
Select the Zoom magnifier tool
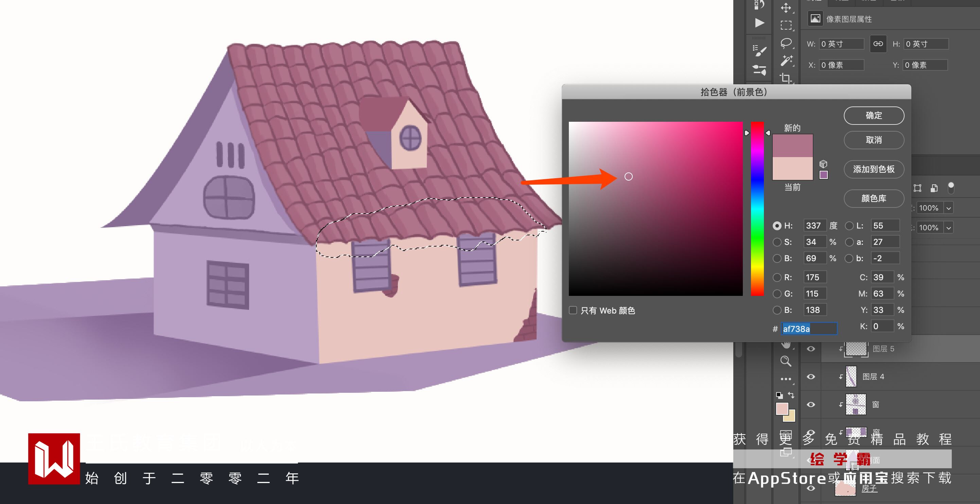[x=786, y=361]
